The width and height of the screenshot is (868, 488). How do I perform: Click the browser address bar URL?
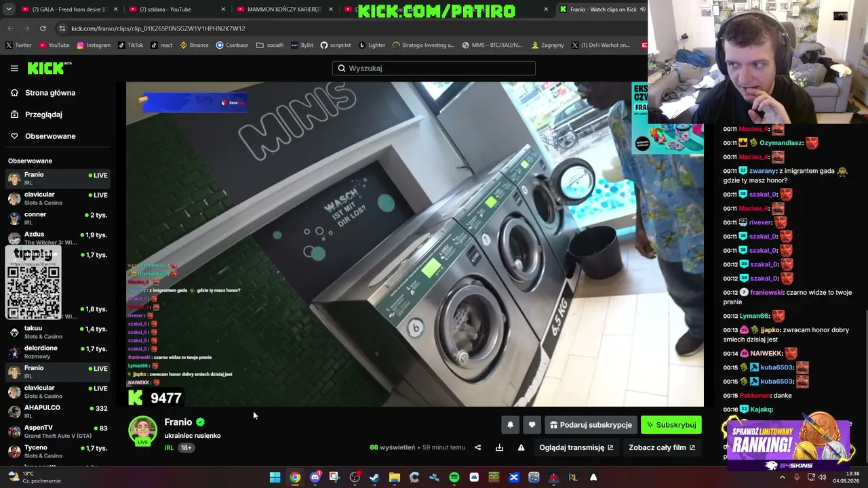[x=158, y=28]
